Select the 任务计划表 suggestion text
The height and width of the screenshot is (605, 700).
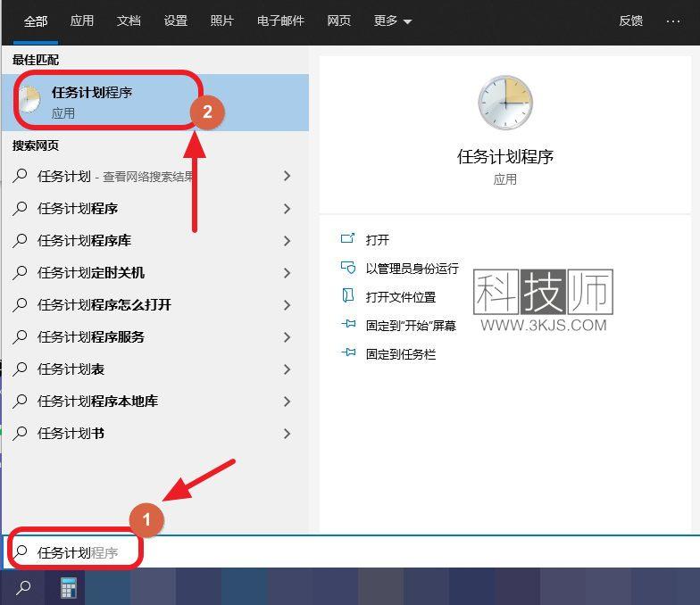[x=71, y=369]
